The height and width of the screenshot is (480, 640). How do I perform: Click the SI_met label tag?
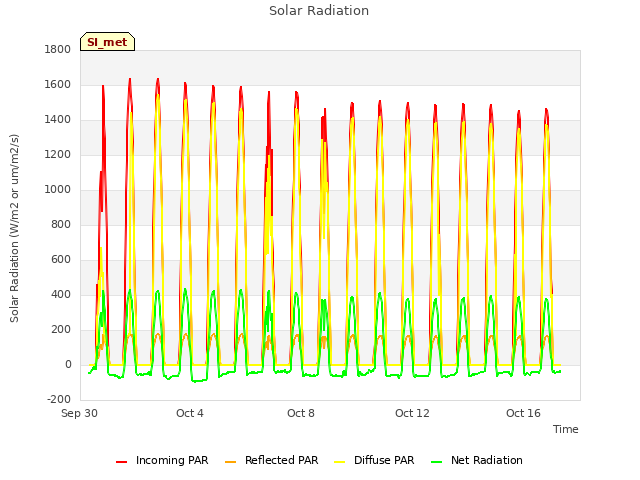click(107, 42)
